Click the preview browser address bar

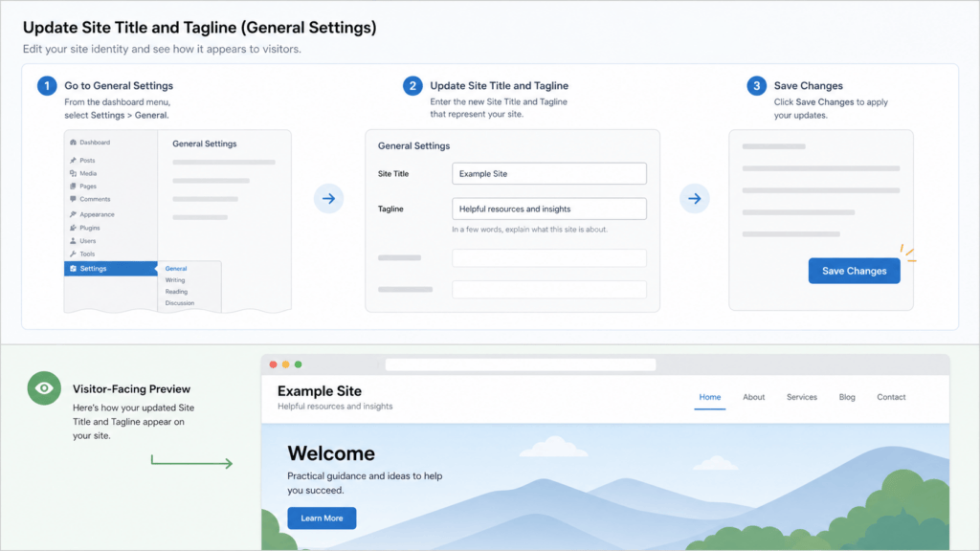pos(521,364)
